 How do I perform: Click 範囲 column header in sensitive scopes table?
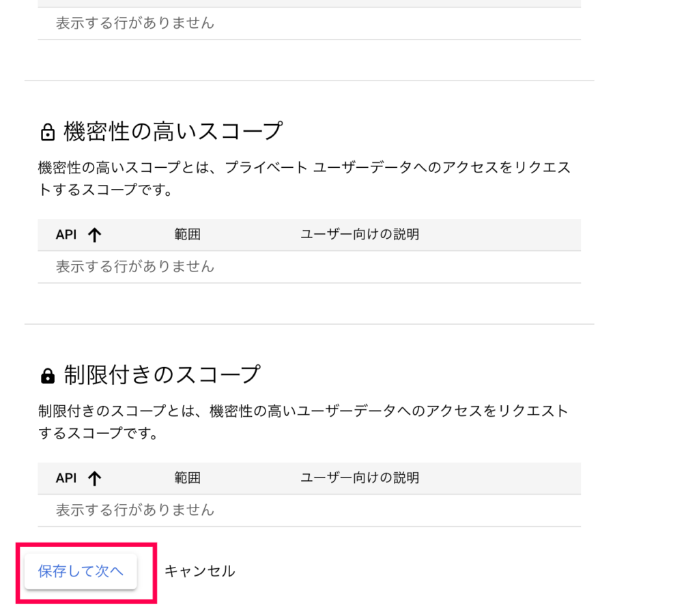[188, 235]
